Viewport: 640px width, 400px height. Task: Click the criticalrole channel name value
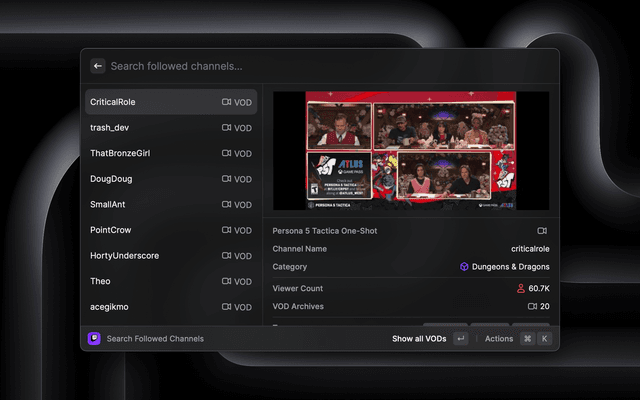pyautogui.click(x=529, y=249)
